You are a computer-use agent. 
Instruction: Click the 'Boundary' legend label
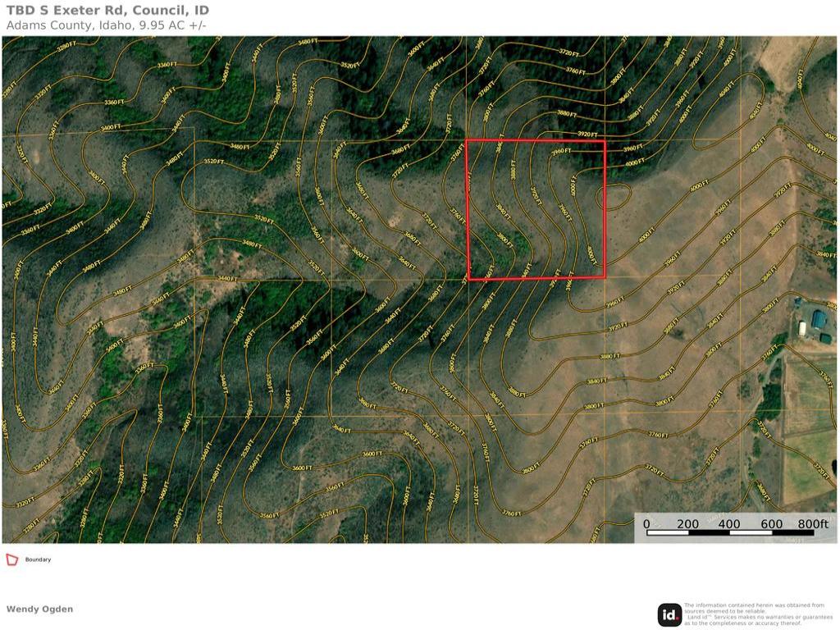[x=38, y=559]
